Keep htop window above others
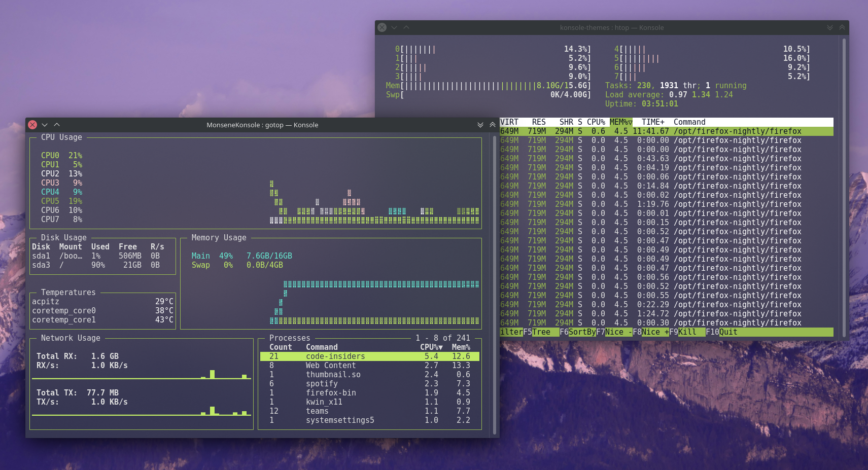This screenshot has height=470, width=868. point(842,27)
